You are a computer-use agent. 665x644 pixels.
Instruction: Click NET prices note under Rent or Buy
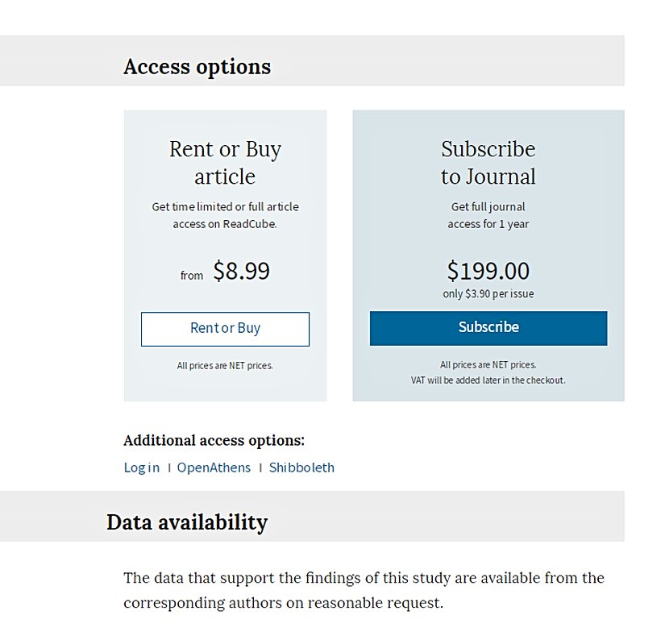coord(225,366)
